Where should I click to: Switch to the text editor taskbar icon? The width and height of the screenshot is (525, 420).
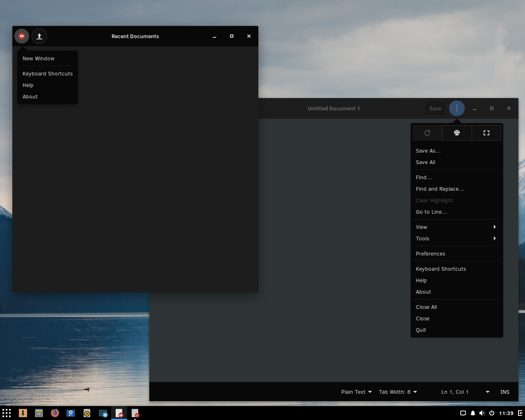135,413
